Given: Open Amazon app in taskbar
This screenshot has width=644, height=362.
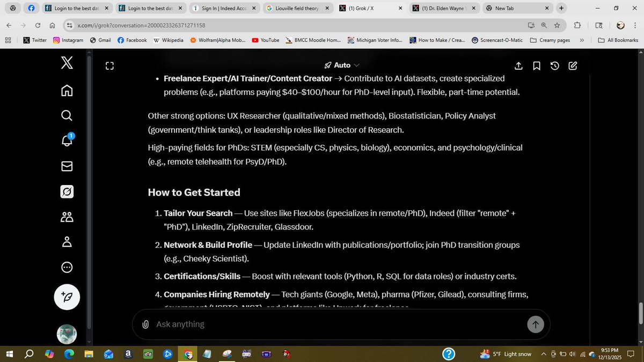Looking at the screenshot, I should click(128, 354).
